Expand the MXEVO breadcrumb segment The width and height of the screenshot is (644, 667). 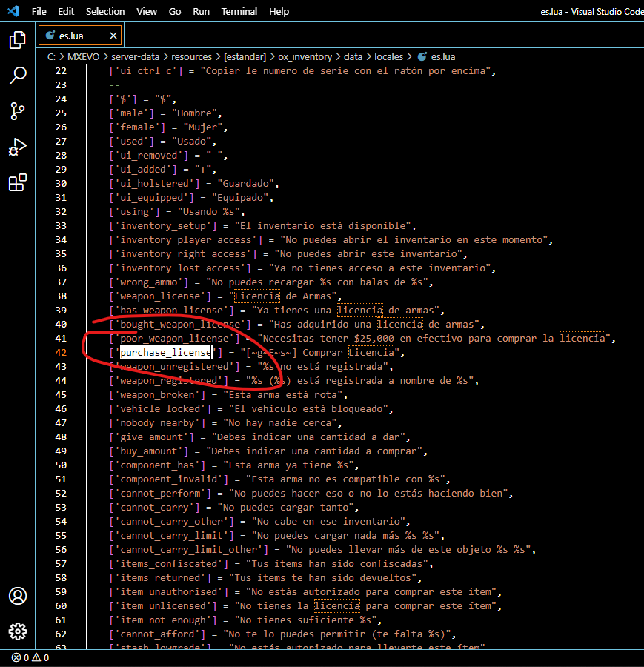[x=83, y=56]
